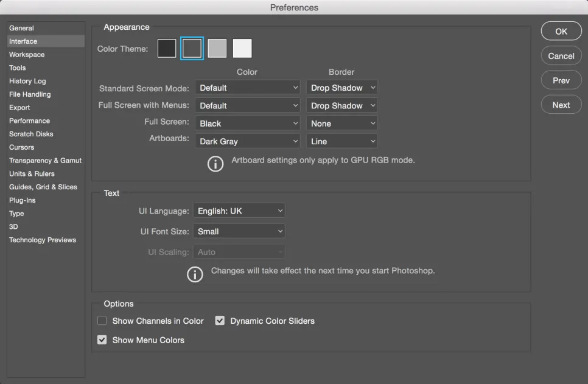Click the info icon beside restart notice
588x384 pixels.
coord(195,274)
